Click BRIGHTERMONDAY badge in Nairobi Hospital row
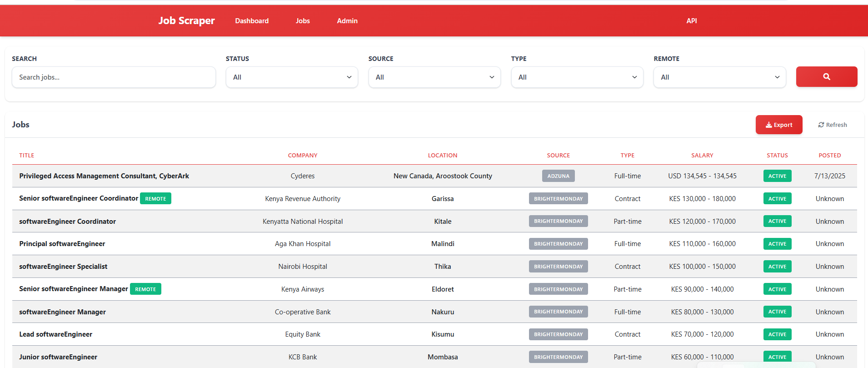This screenshot has height=368, width=868. pos(559,267)
